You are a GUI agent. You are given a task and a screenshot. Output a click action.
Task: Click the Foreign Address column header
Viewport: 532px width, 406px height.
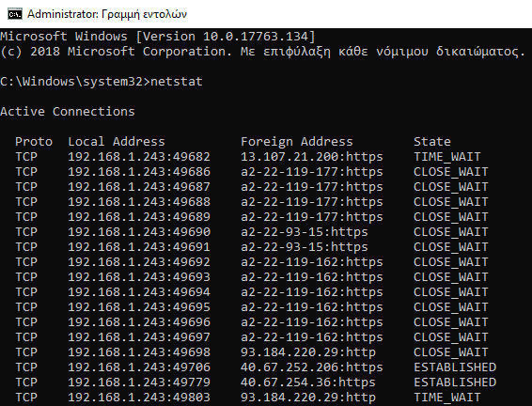tap(297, 141)
